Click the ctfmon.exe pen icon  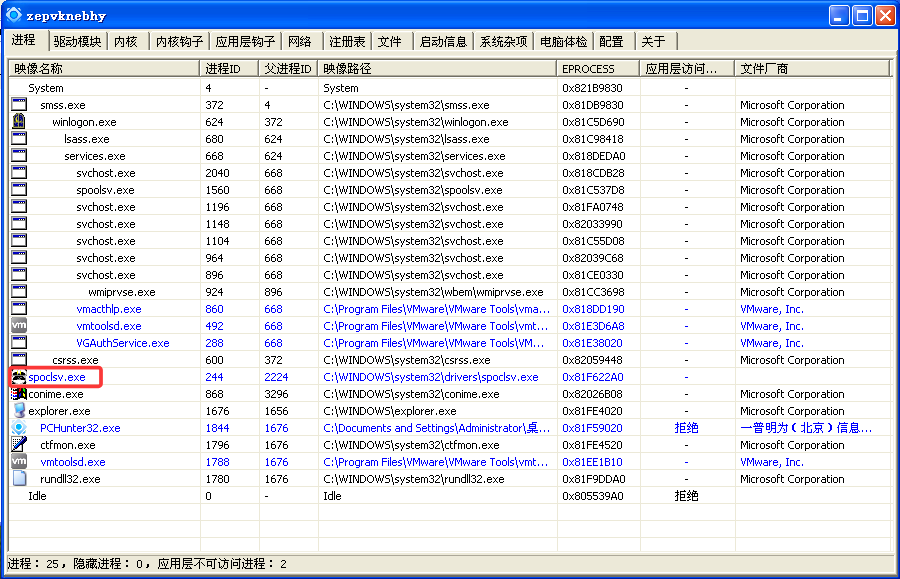(x=18, y=445)
